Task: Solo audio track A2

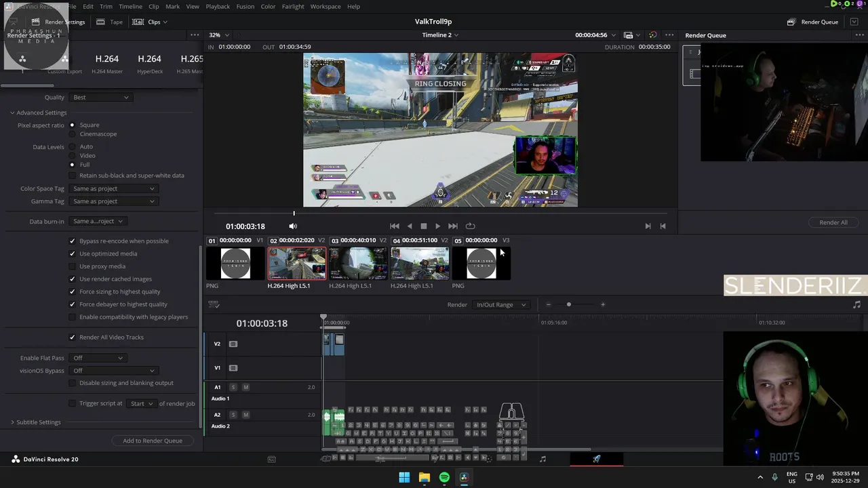Action: pyautogui.click(x=233, y=415)
